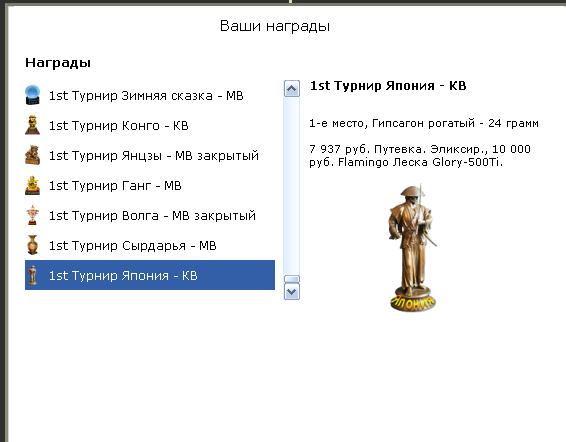
Task: Click the scroll up arrow of awards list
Action: tap(292, 88)
